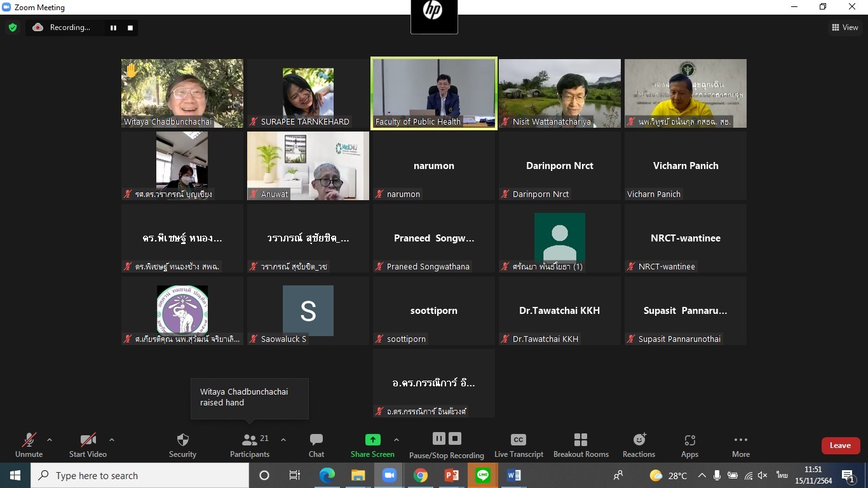Pause recording from top-left indicator
Image resolution: width=868 pixels, height=488 pixels.
(114, 27)
